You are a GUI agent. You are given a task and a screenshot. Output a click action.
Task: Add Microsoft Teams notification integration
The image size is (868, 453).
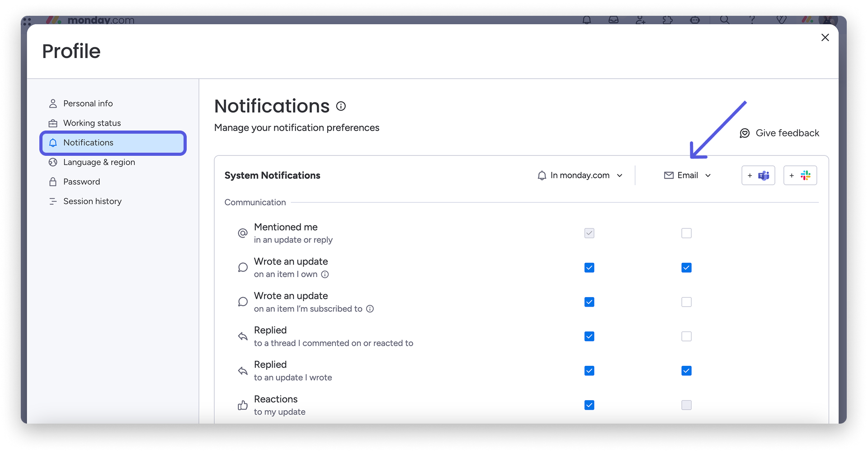pyautogui.click(x=758, y=175)
